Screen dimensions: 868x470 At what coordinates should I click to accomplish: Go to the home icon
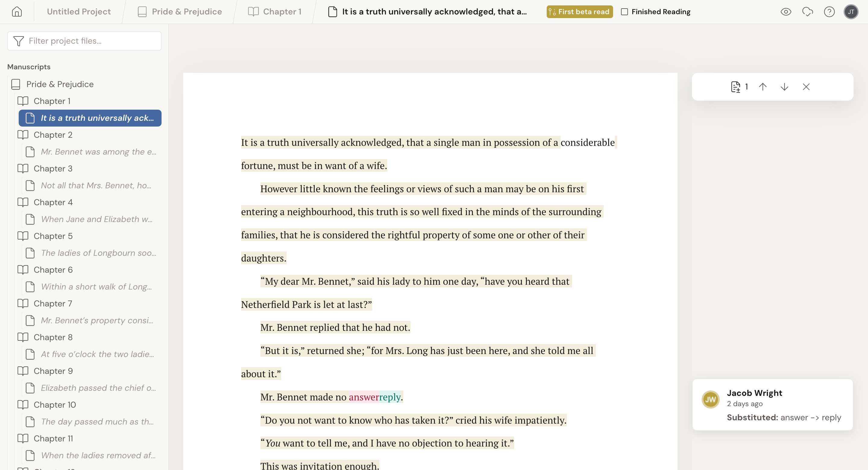tap(17, 12)
